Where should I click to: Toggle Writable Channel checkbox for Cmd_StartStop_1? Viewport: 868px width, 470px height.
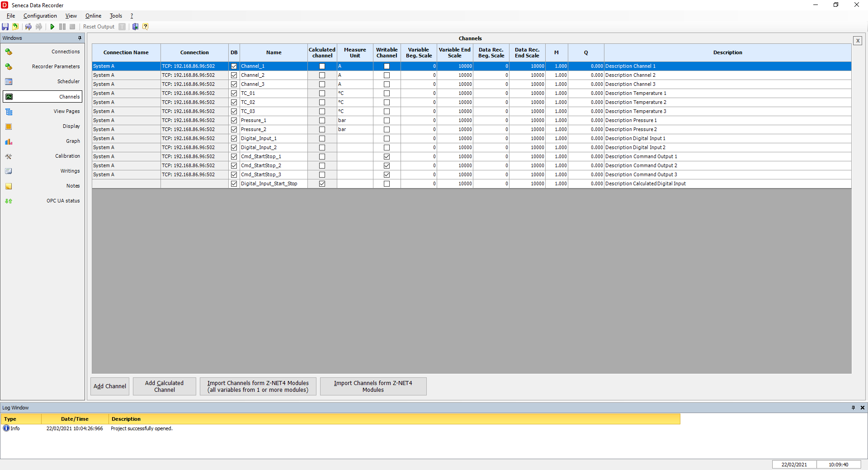coord(387,157)
